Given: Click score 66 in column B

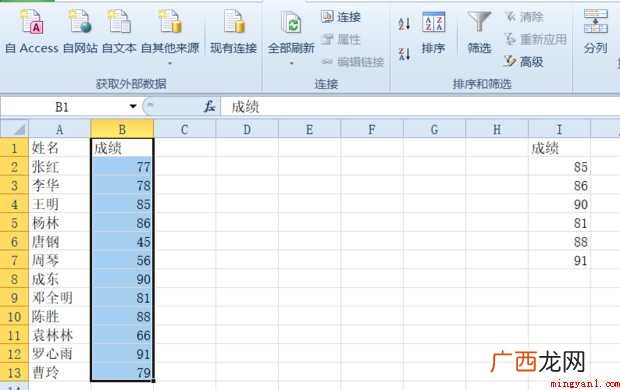Looking at the screenshot, I should click(122, 335).
